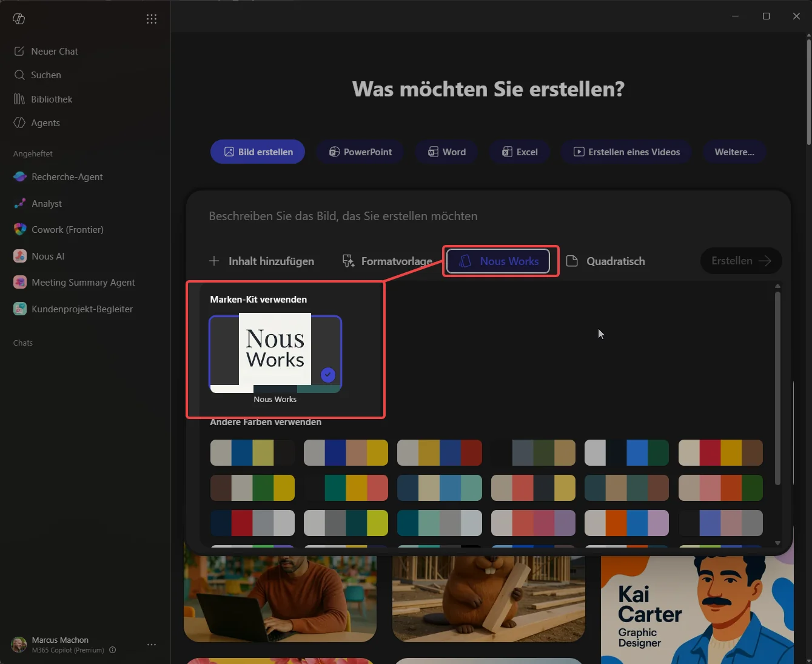Pick first row beige-red-gold-brown palette
The width and height of the screenshot is (812, 664).
(720, 453)
